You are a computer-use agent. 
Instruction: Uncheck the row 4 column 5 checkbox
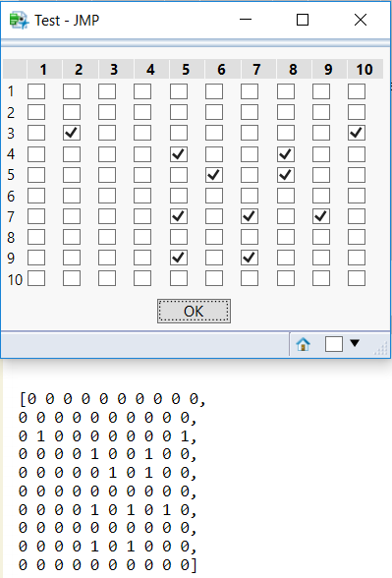click(x=179, y=154)
